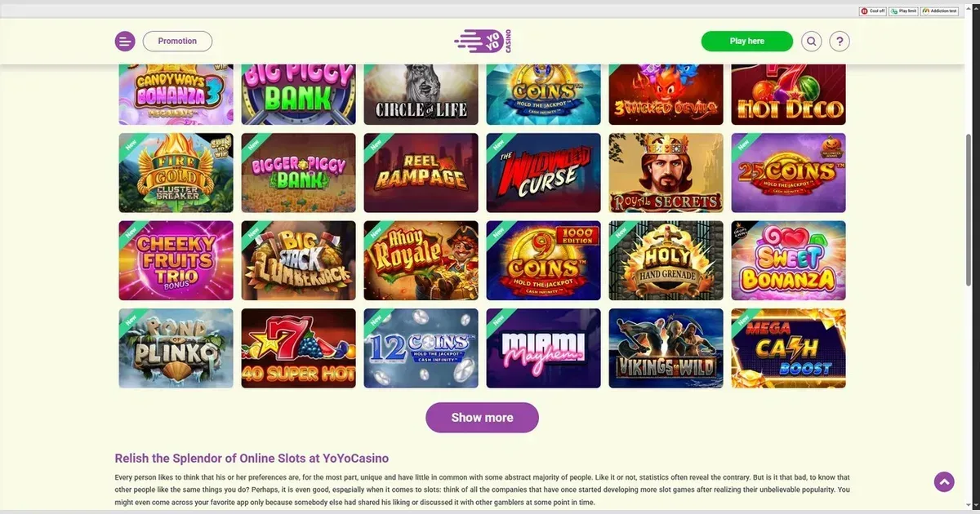Image resolution: width=980 pixels, height=514 pixels.
Task: Launch the Reel Rampage slot
Action: pos(421,173)
